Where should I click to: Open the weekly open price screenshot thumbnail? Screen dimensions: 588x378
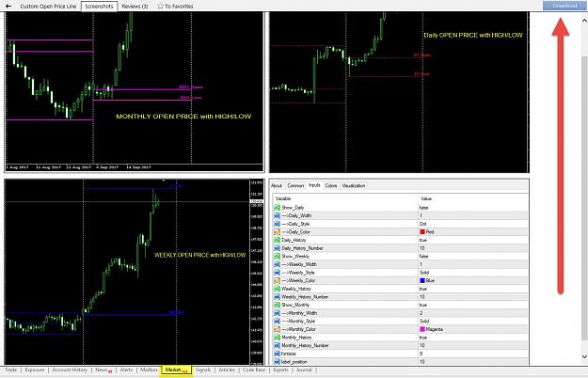(135, 272)
